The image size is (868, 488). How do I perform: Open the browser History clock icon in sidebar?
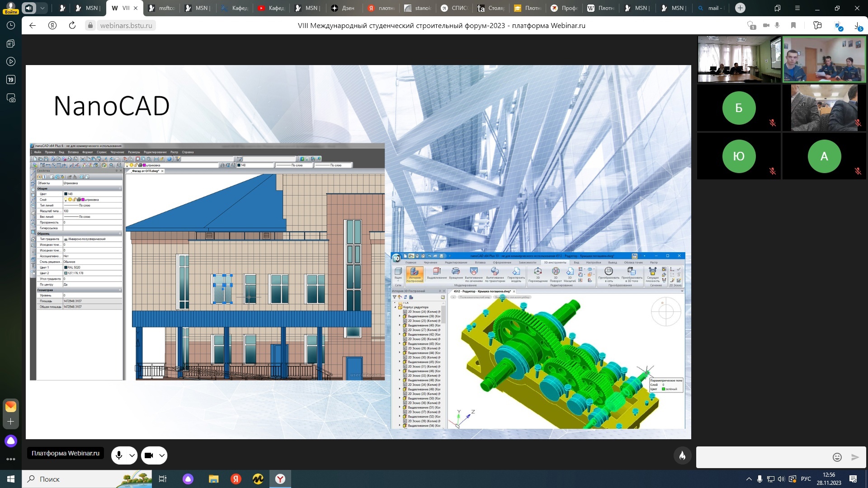(x=11, y=26)
